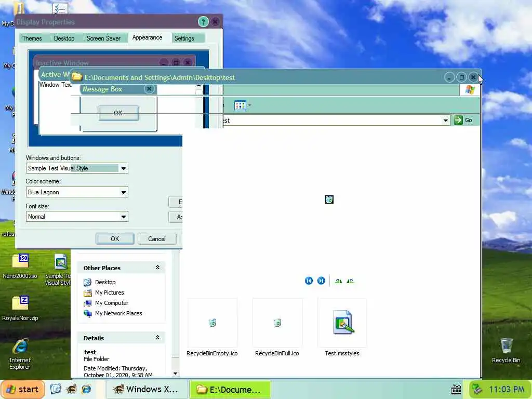Click the next image button in filmstrip
This screenshot has height=399, width=532.
(x=321, y=281)
